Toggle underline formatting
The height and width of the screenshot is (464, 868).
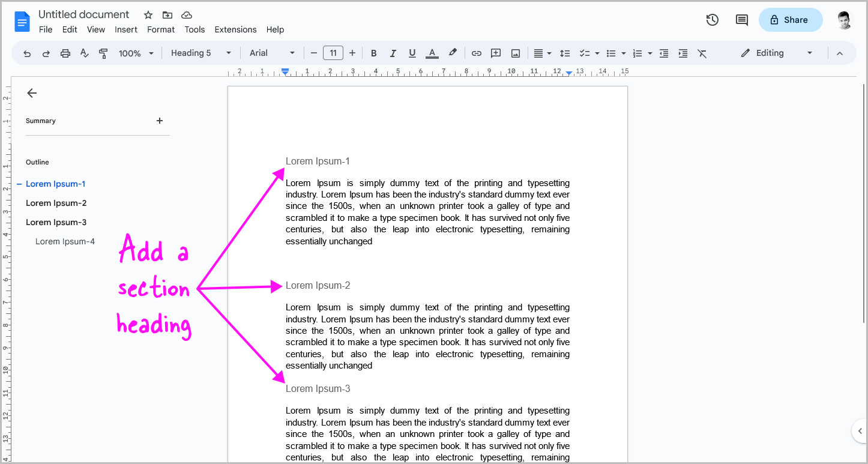coord(412,53)
